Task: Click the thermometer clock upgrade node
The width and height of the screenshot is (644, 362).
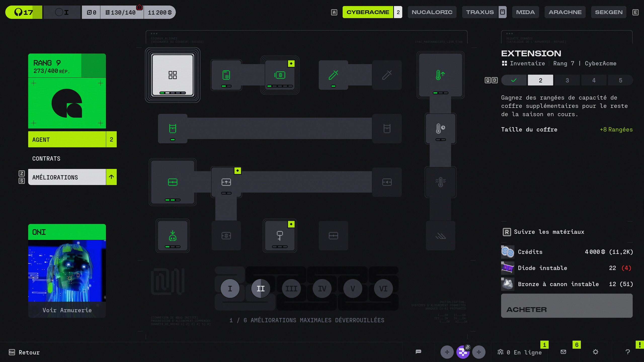Action: pyautogui.click(x=440, y=128)
